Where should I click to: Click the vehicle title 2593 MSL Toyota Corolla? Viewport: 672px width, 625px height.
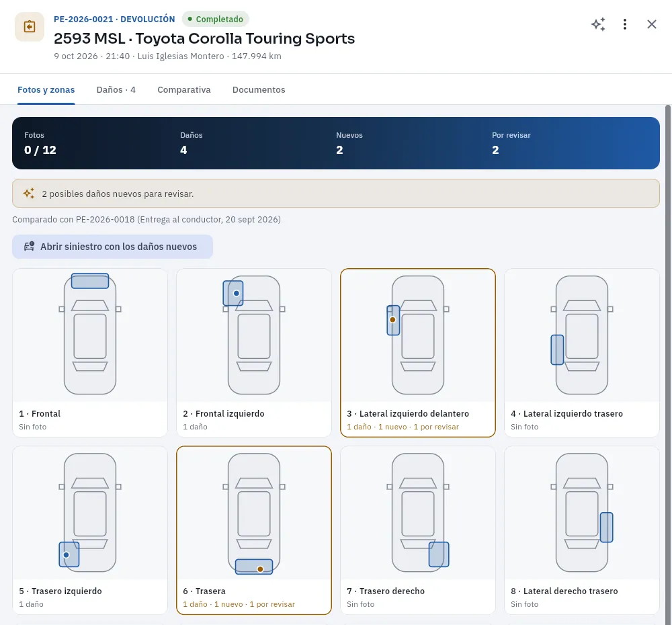(204, 38)
